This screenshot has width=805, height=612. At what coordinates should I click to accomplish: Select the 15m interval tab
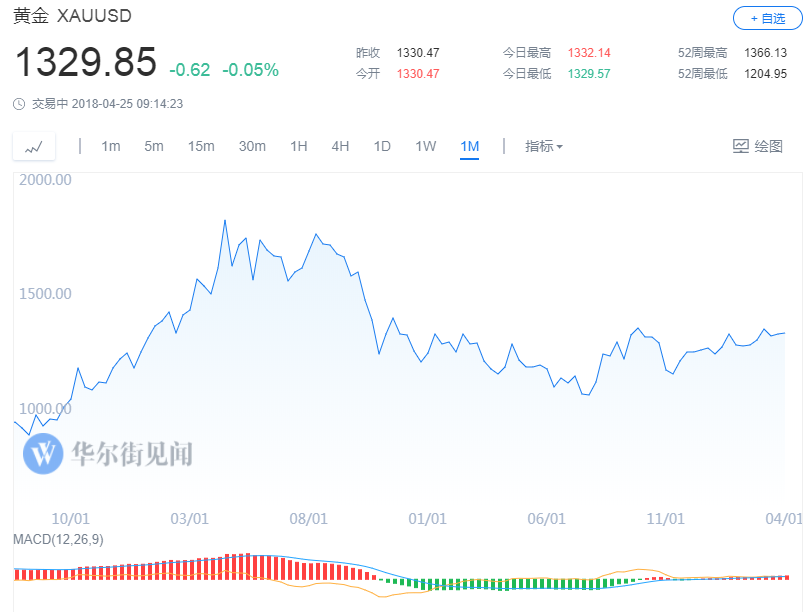click(x=201, y=146)
